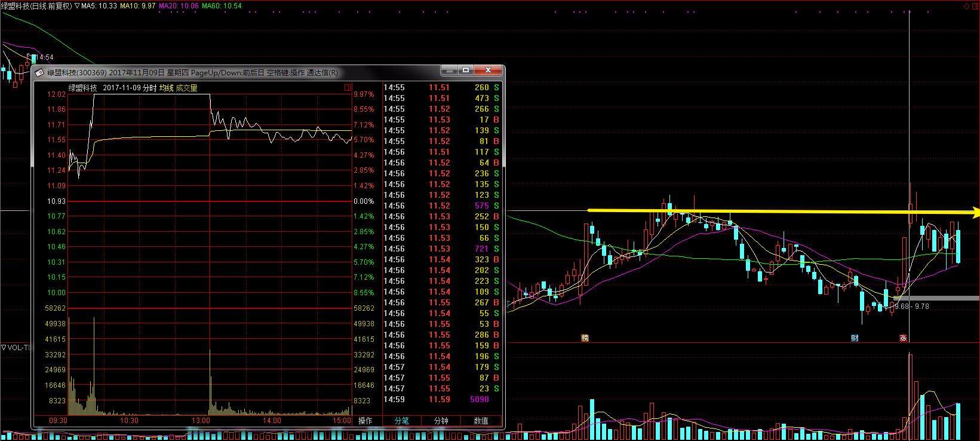Screen dimensions: 980x441
Task: Expand the MA indicator dropdown triangle
Action: tap(77, 5)
